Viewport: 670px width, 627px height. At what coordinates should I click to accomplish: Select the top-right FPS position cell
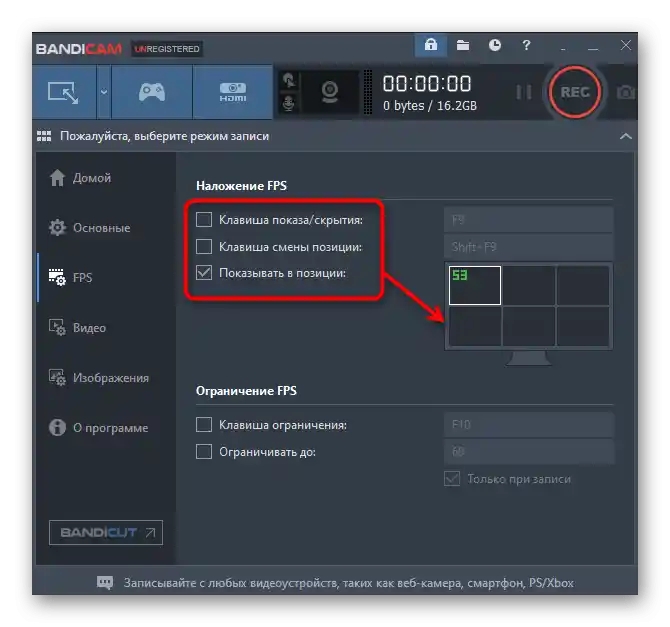coord(583,285)
